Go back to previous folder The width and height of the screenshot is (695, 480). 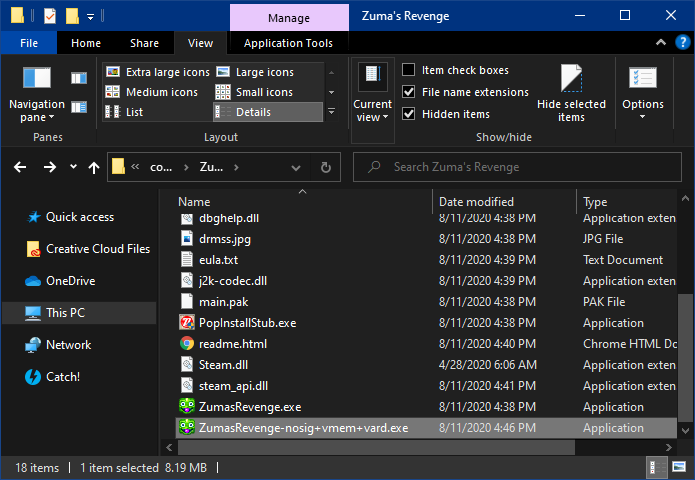coord(20,167)
